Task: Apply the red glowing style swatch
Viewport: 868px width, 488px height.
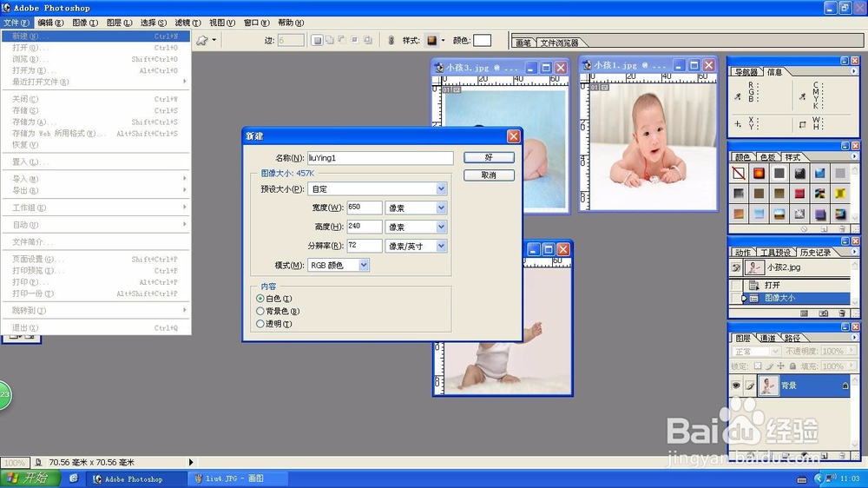Action: 759,174
